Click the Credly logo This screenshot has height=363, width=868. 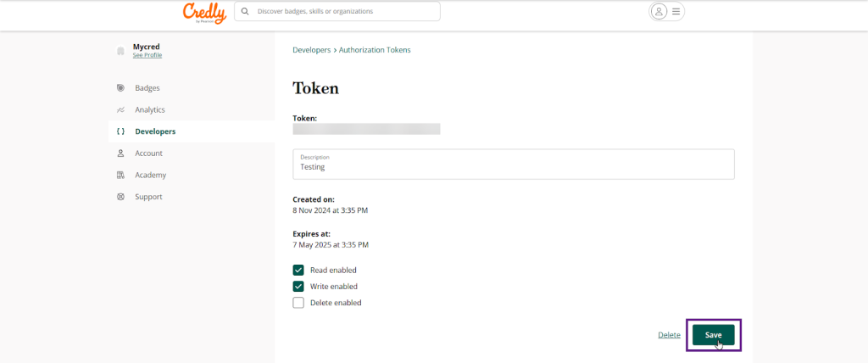204,13
